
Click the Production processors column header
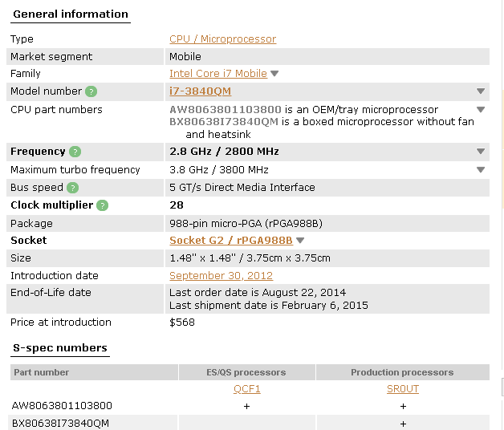click(x=403, y=372)
